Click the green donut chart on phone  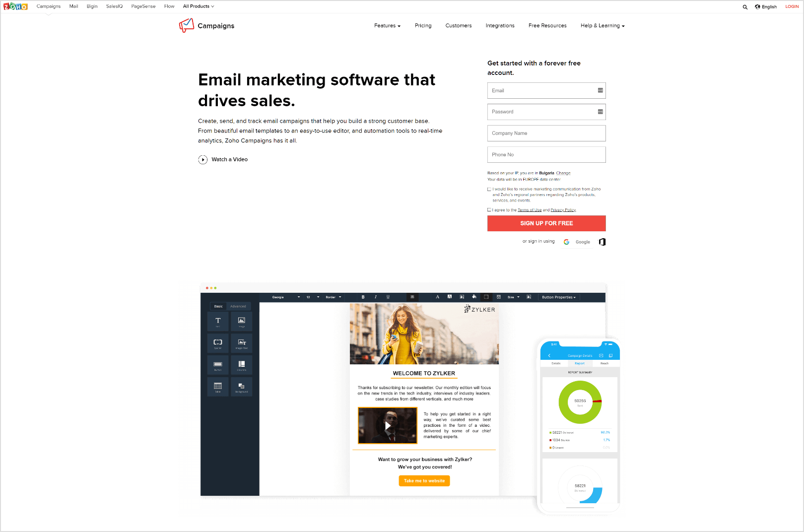(580, 402)
